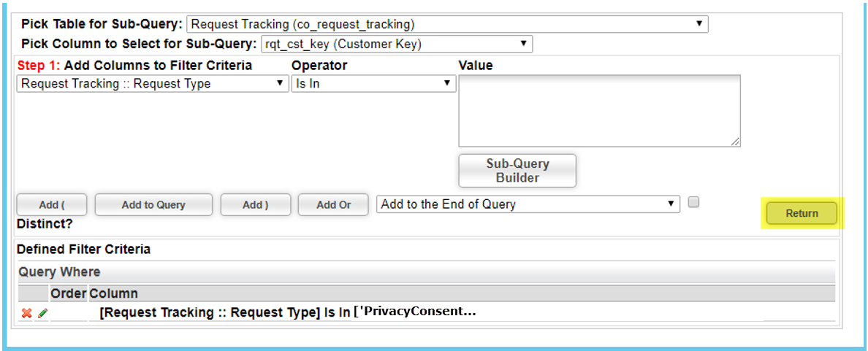
Task: Select the Order column header
Action: (x=69, y=293)
